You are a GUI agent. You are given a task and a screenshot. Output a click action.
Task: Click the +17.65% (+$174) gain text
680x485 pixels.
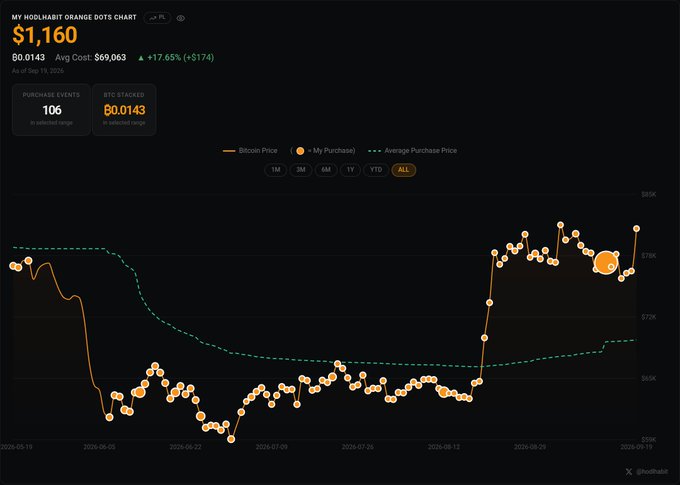click(x=176, y=57)
